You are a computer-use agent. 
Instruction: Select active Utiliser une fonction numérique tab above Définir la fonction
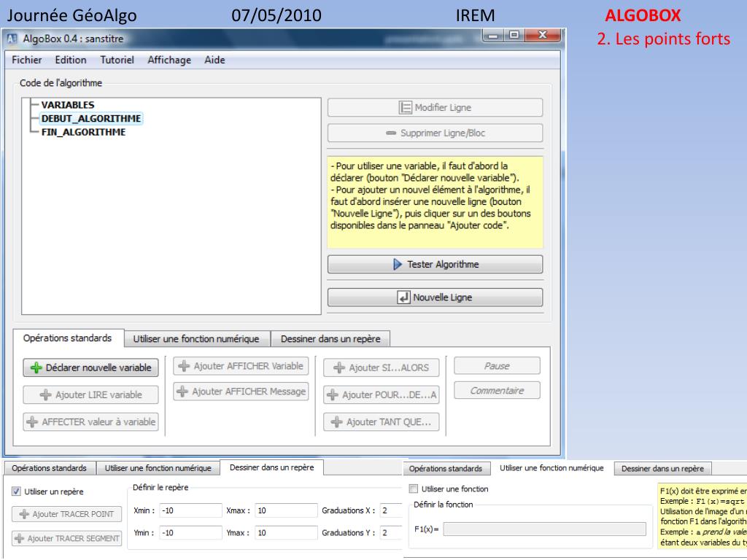click(x=551, y=468)
